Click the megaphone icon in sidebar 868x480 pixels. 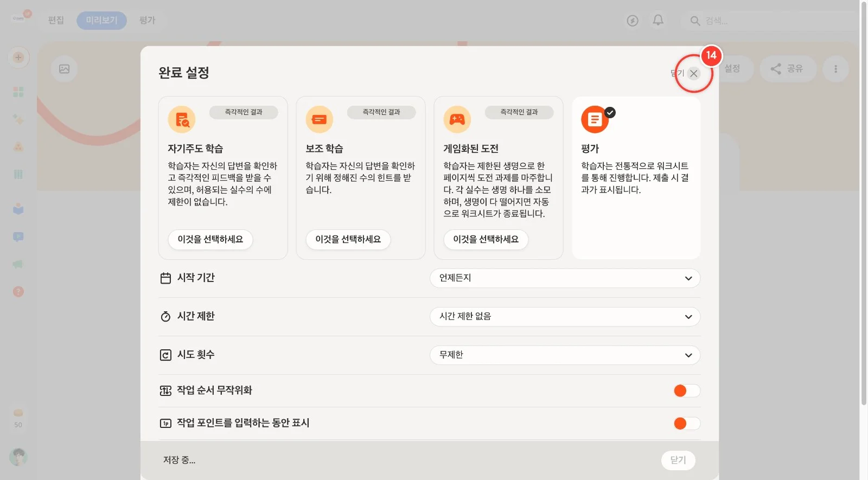18,264
